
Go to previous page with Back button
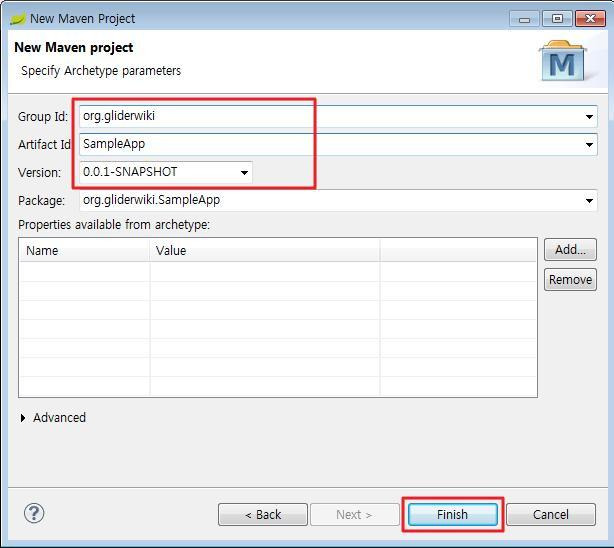[263, 514]
